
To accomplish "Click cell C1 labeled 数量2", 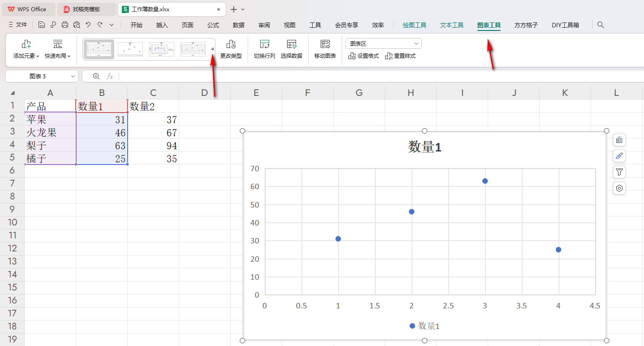I will (153, 106).
